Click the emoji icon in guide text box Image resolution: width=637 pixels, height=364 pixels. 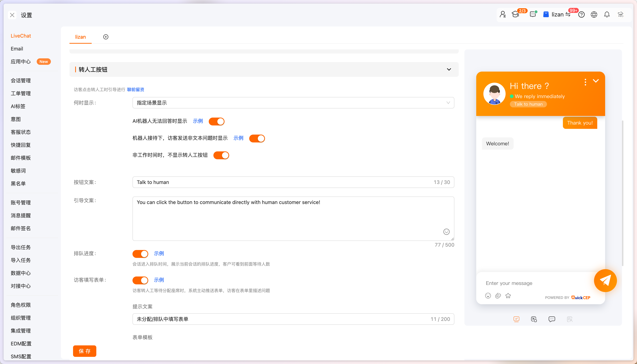click(x=447, y=232)
